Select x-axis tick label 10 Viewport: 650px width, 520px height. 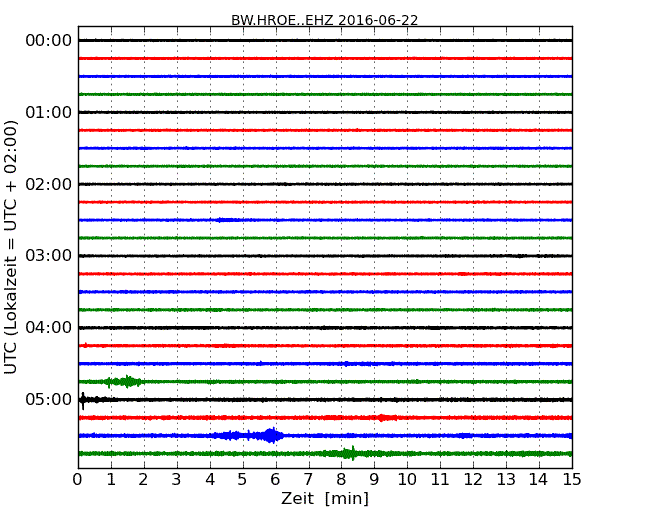(407, 480)
